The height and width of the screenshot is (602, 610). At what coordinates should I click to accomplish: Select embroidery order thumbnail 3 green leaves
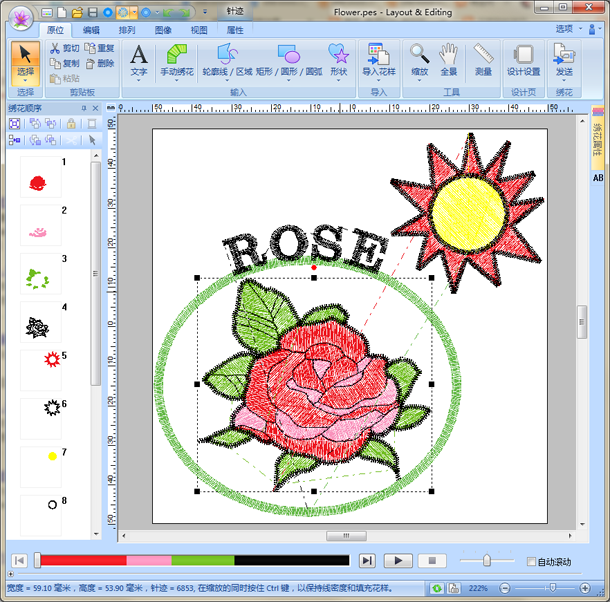41,274
